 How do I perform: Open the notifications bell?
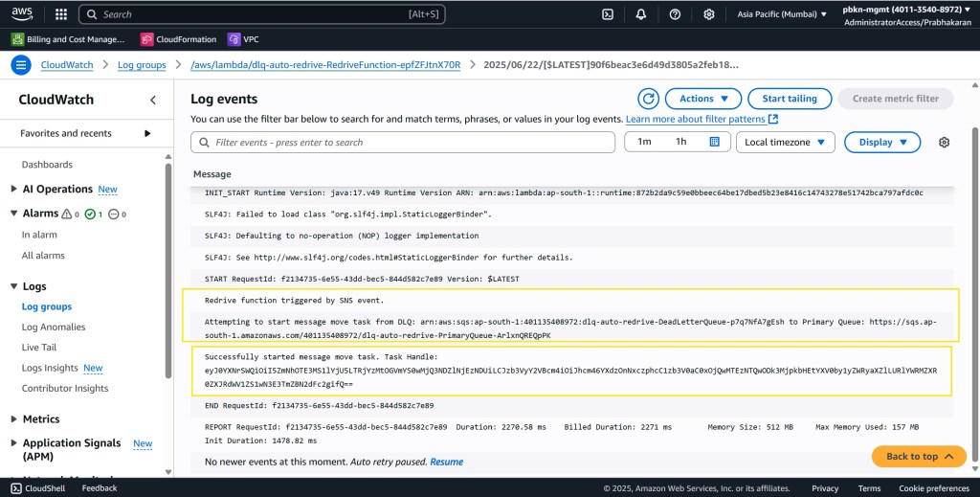click(641, 14)
